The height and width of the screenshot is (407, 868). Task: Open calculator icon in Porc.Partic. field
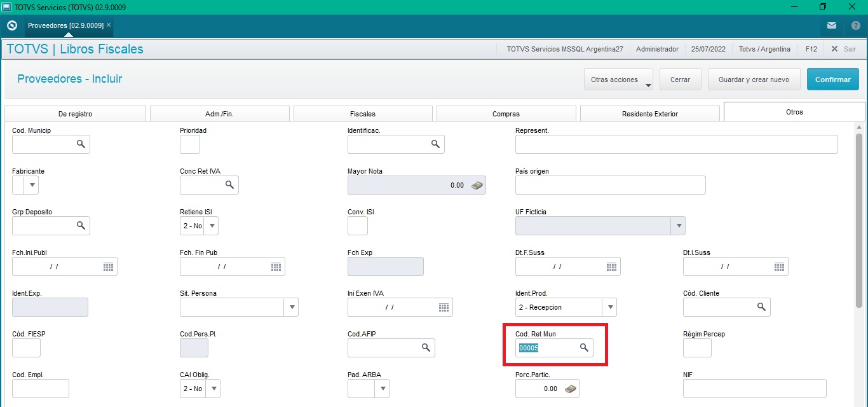pyautogui.click(x=571, y=389)
